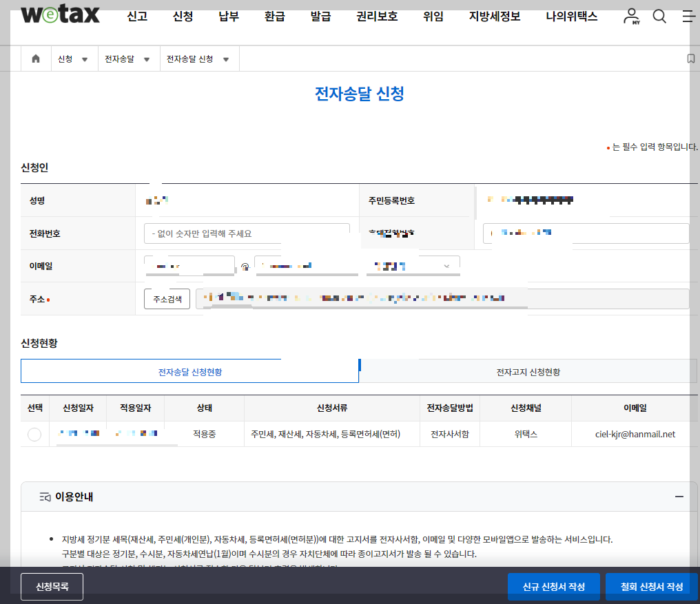
Task: Open the 납부 menu item
Action: coord(228,17)
